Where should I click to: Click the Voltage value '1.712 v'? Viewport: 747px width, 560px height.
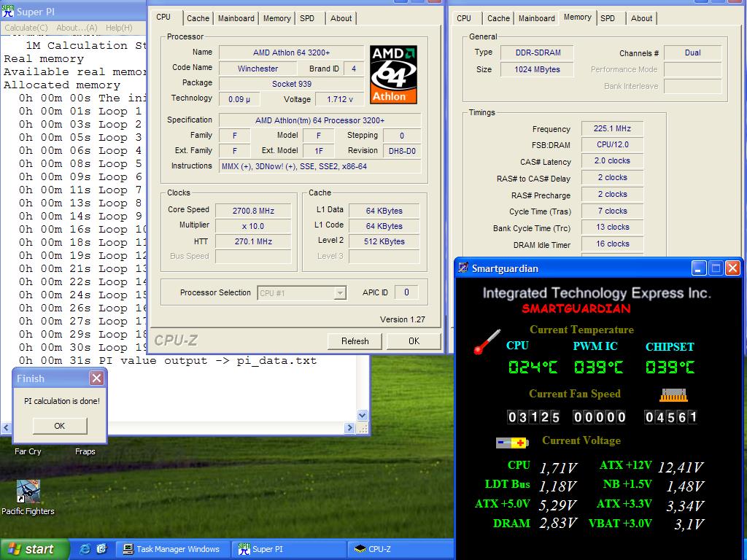[x=340, y=99]
